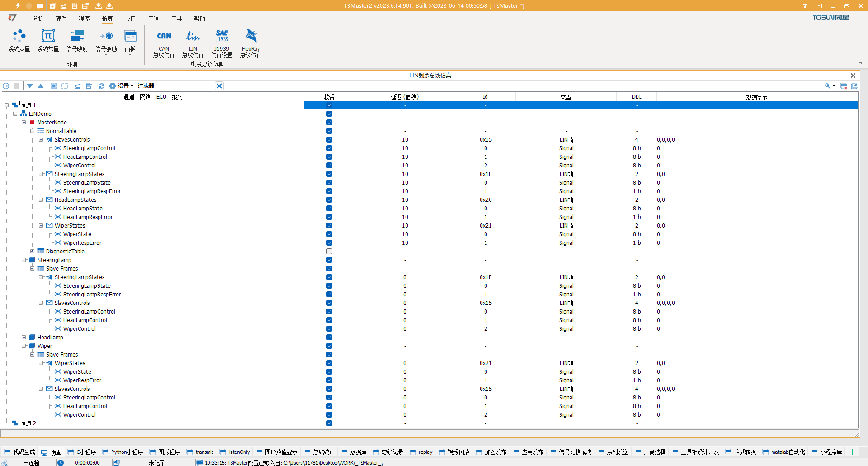Screen dimensions: 868x466
Task: Clear the 过滤器 filter with the X button
Action: (219, 86)
